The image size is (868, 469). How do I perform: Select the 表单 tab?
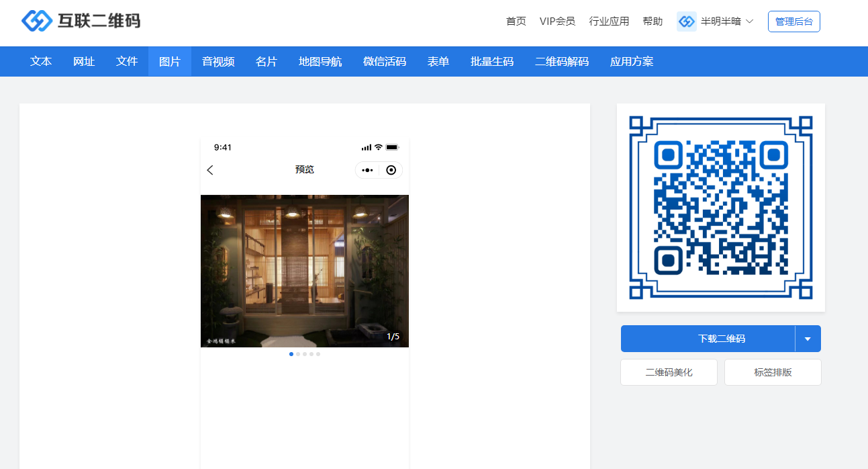(x=438, y=62)
